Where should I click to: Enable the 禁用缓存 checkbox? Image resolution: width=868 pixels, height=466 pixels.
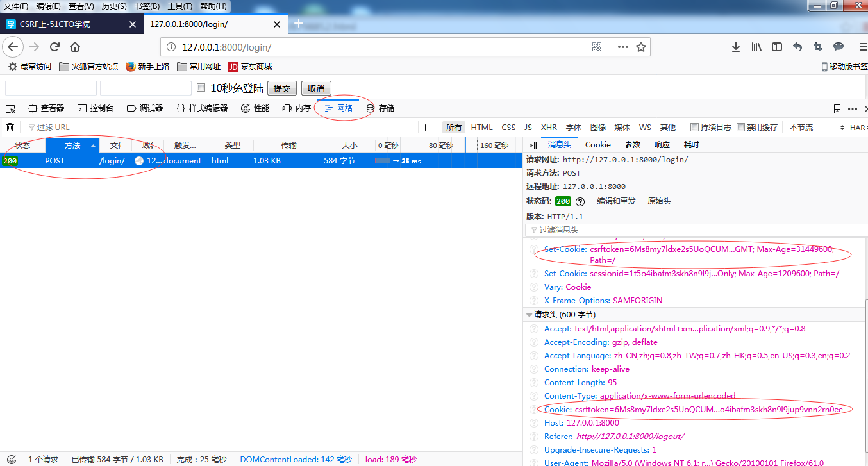click(741, 127)
